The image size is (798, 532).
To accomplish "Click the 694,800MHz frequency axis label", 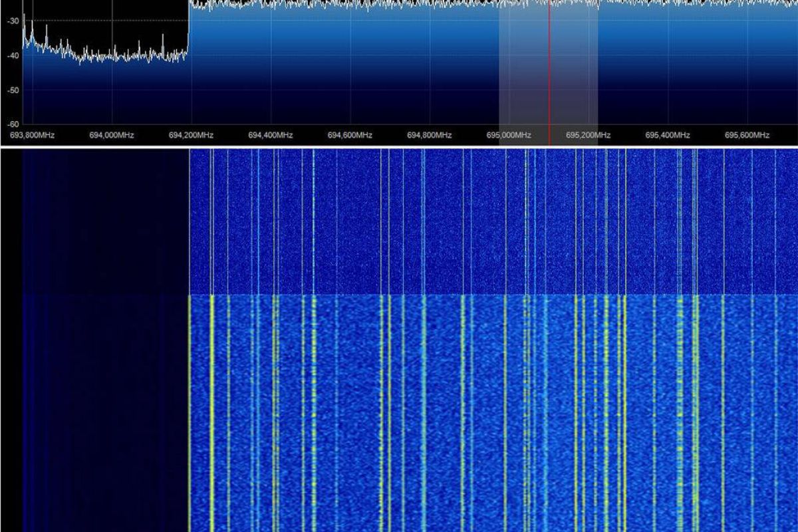I will [430, 135].
